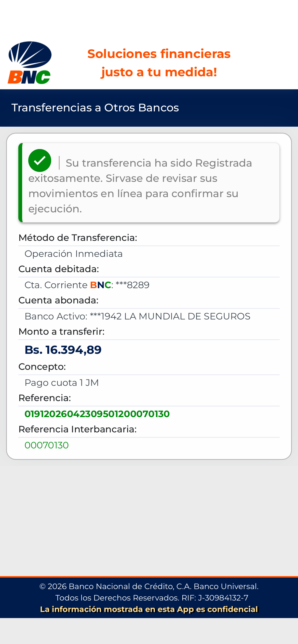Tap the "Cuenta abonada" label
This screenshot has height=644, width=298.
pyautogui.click(x=58, y=300)
